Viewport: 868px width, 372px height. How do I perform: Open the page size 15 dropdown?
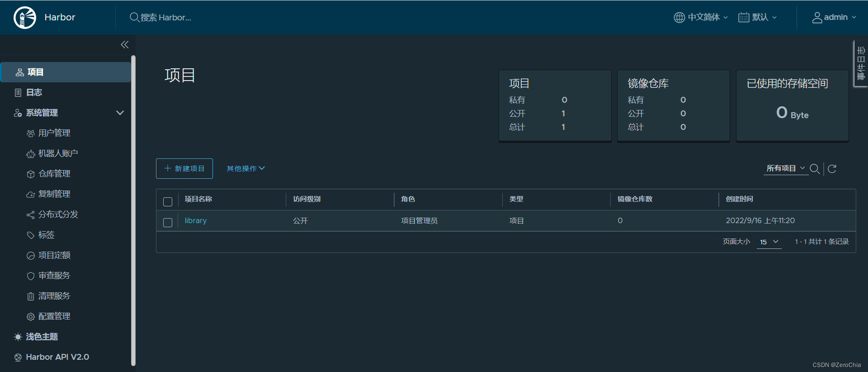[x=769, y=242]
